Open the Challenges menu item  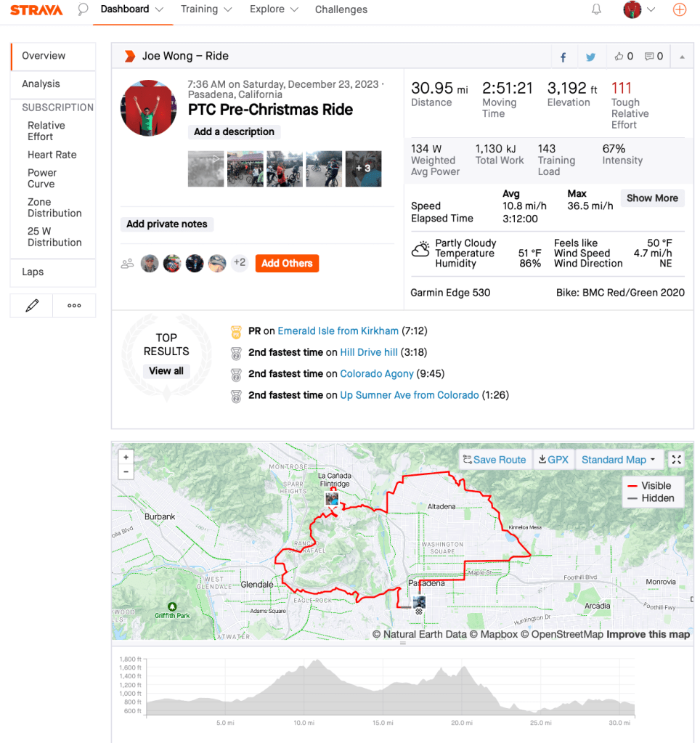click(x=341, y=9)
